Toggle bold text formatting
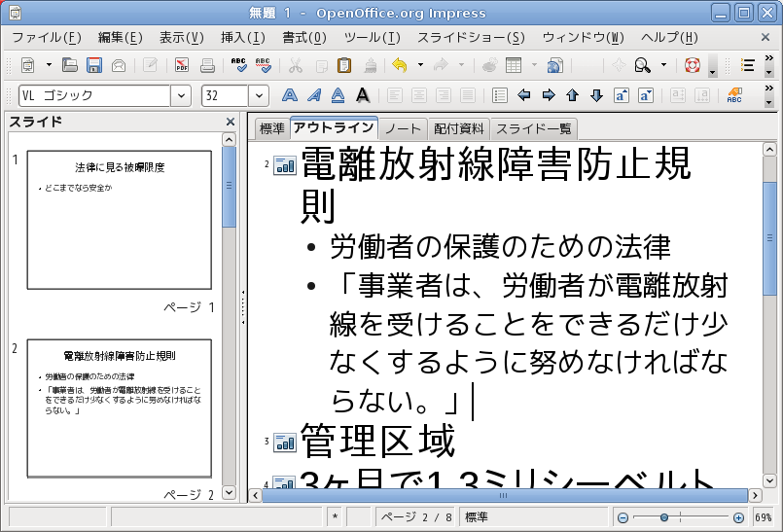The height and width of the screenshot is (532, 783). coord(289,95)
